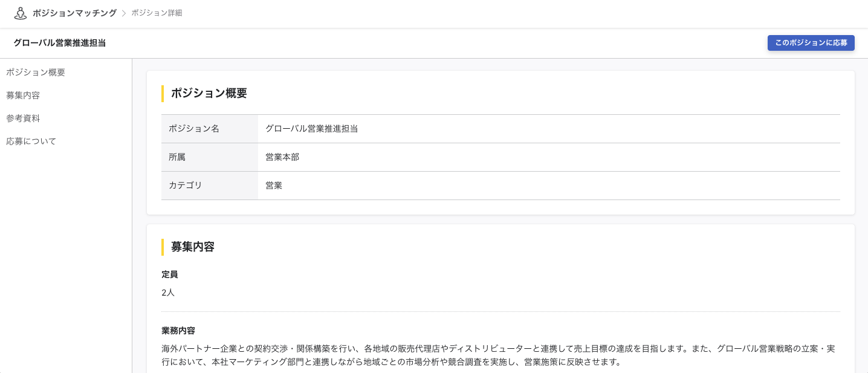Open 応募について from the side menu
This screenshot has height=373, width=868.
pos(31,141)
